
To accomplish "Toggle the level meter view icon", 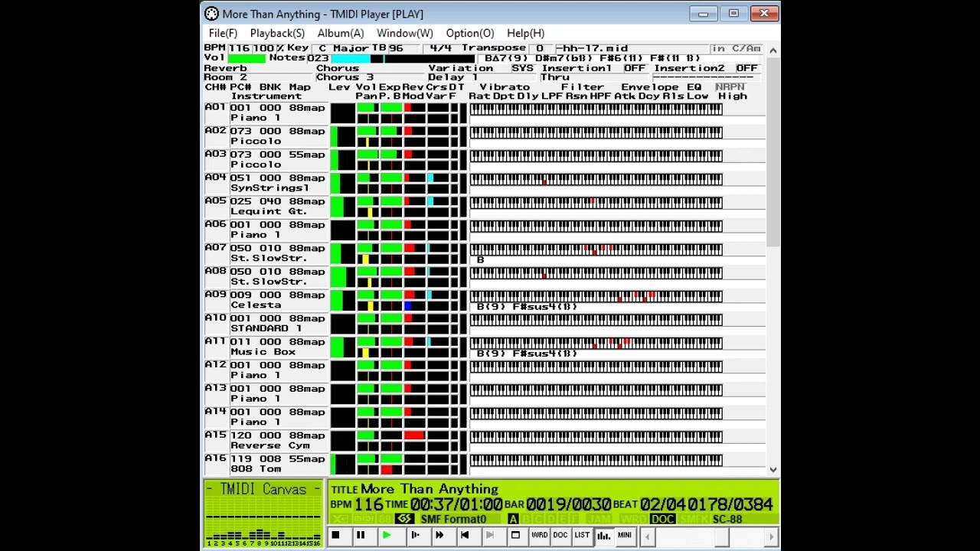I will (603, 536).
